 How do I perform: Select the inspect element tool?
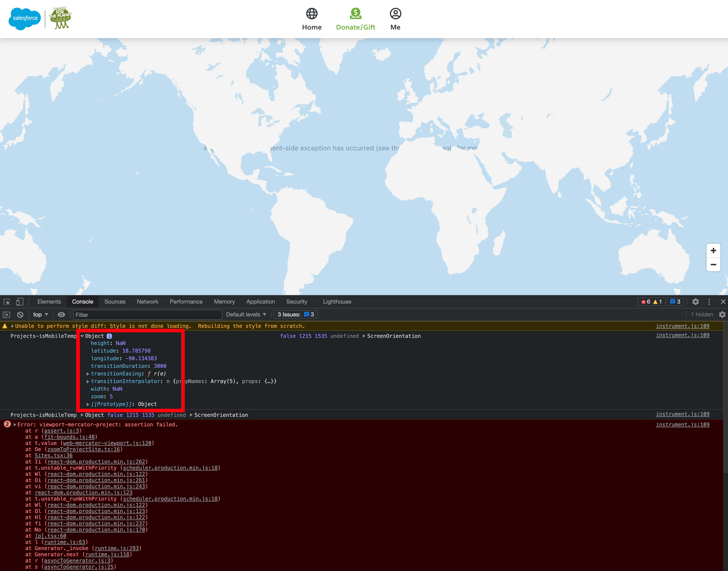(7, 301)
